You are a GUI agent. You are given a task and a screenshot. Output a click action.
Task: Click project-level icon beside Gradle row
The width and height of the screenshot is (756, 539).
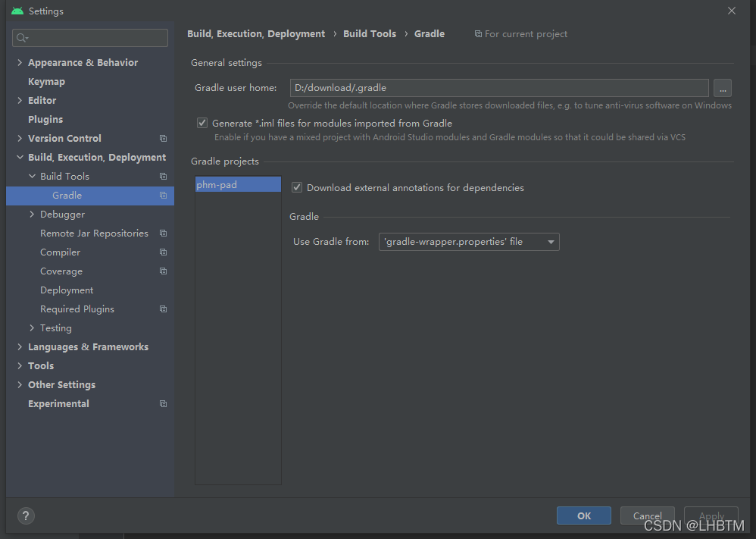pyautogui.click(x=164, y=196)
